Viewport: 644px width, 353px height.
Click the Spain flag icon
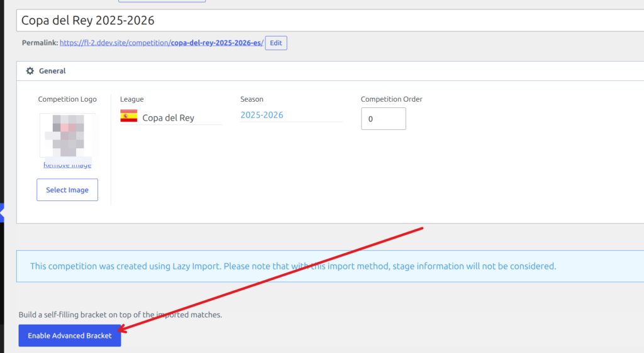pyautogui.click(x=128, y=116)
